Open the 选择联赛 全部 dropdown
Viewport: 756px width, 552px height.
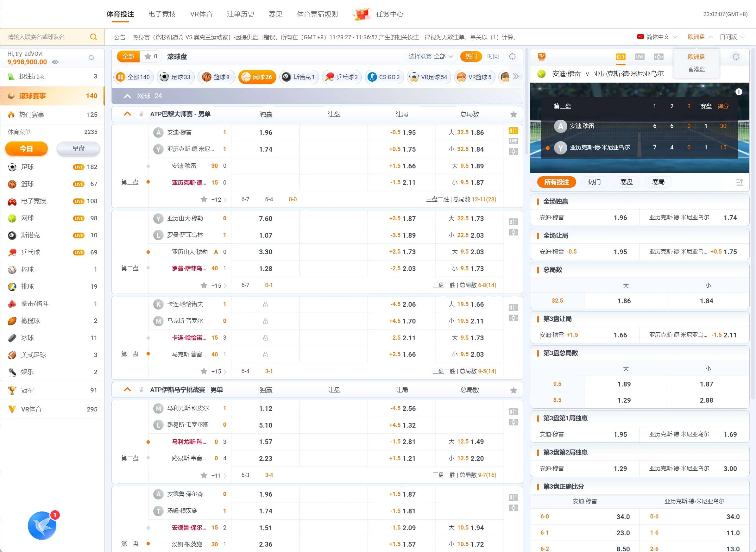pos(431,56)
